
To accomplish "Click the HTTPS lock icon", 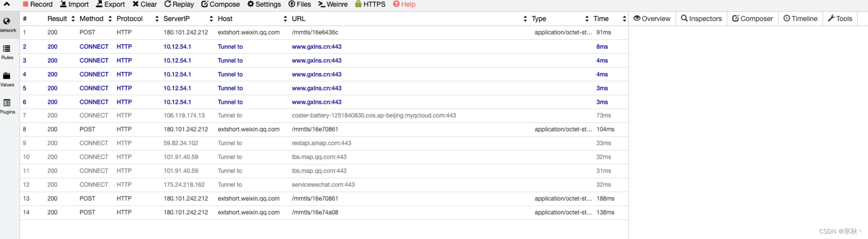I will click(x=358, y=4).
